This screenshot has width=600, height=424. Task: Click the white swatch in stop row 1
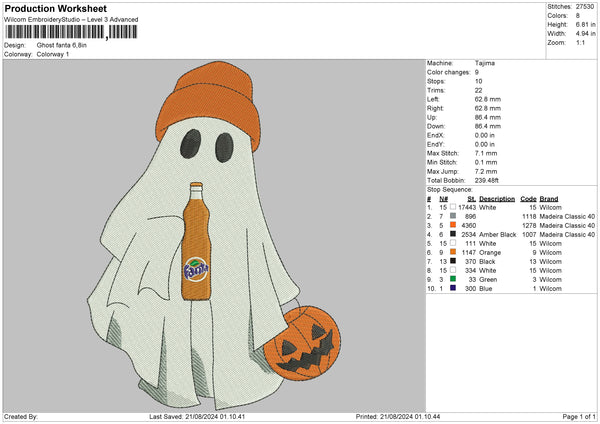pyautogui.click(x=453, y=207)
